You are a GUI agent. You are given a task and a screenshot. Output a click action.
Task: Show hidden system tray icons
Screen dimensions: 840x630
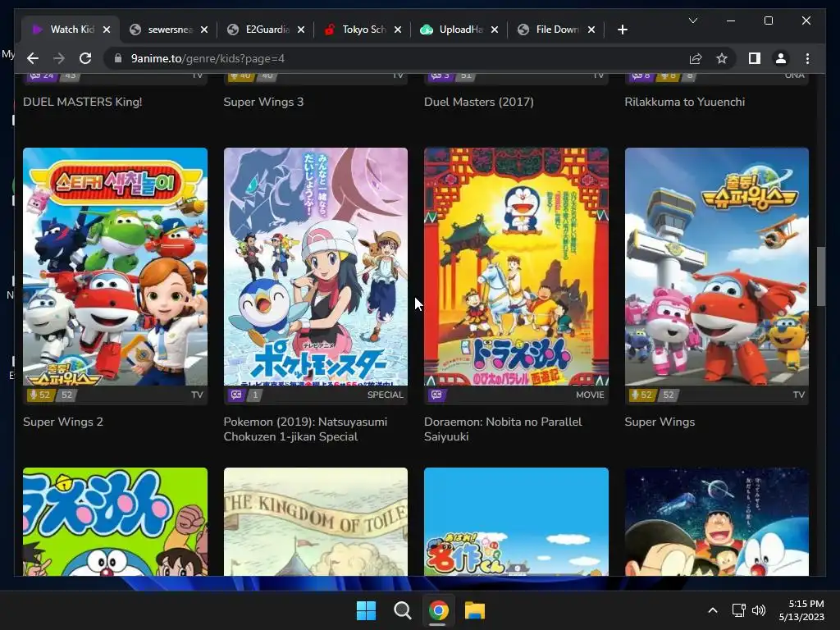click(713, 610)
